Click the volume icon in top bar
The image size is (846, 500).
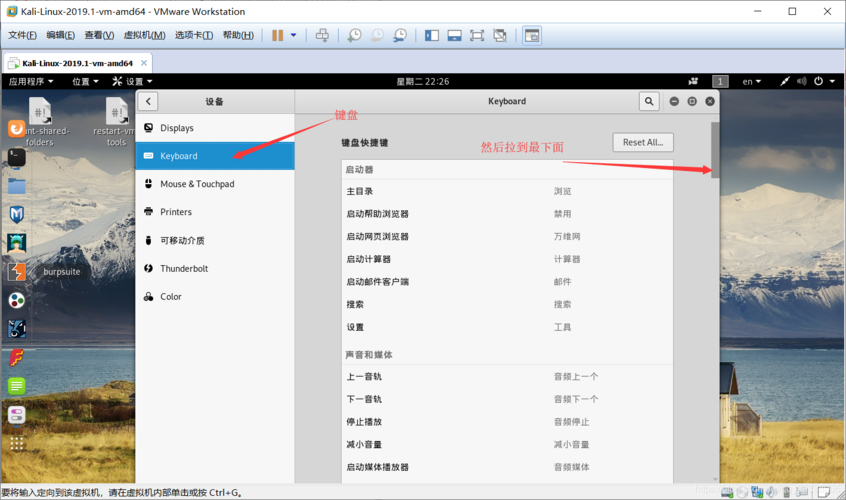click(802, 81)
